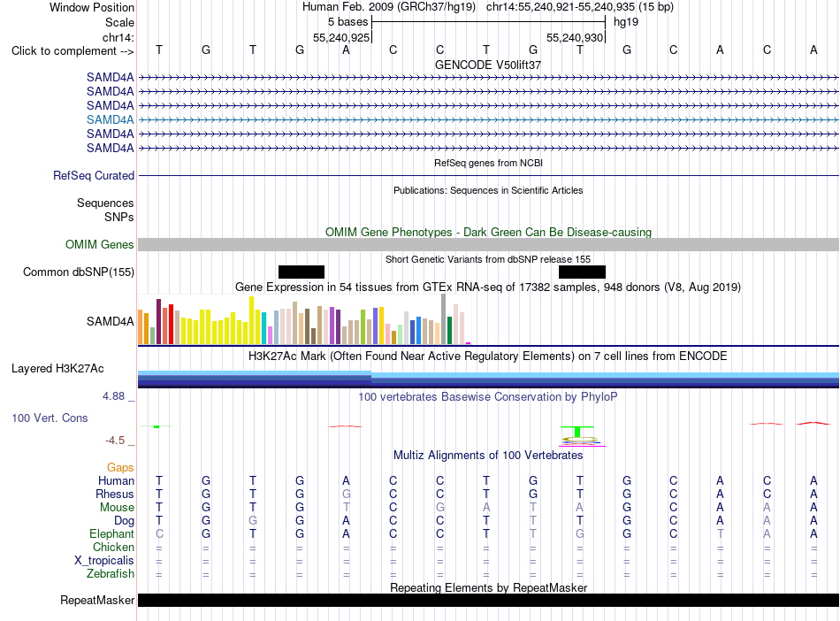
Task: Open the OMIM Gene Phenotypes track title
Action: pyautogui.click(x=488, y=232)
